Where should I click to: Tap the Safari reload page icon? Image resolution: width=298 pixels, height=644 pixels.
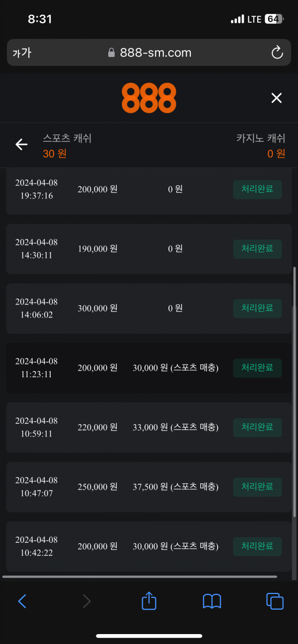(x=277, y=53)
